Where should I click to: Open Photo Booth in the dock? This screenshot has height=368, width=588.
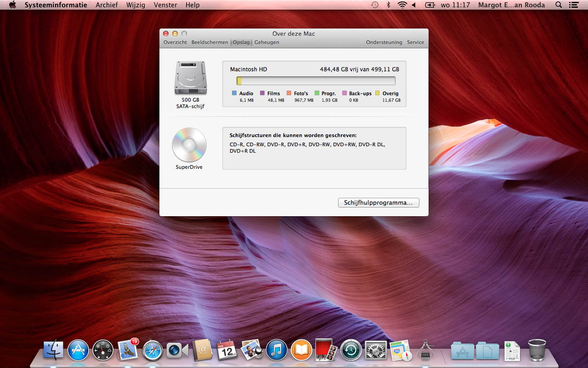326,351
